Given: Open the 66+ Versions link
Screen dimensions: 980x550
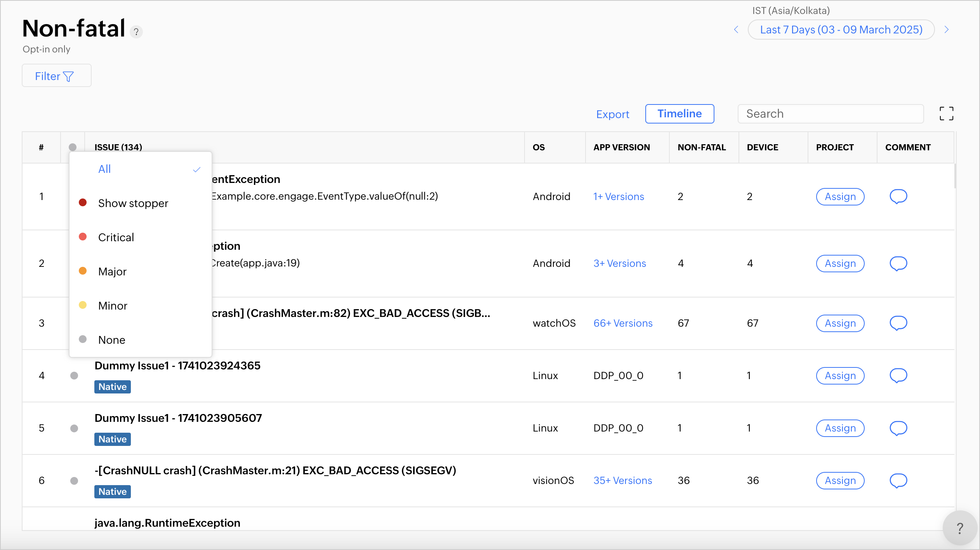Looking at the screenshot, I should point(623,323).
